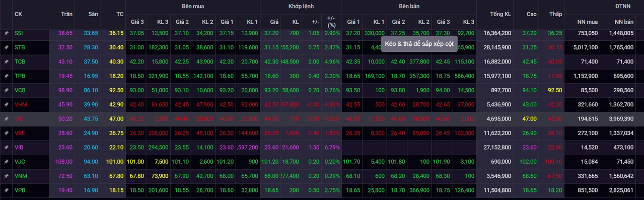Click the pin icon beside TCB
Image resolution: width=644 pixels, height=200 pixels.
[x=6, y=61]
